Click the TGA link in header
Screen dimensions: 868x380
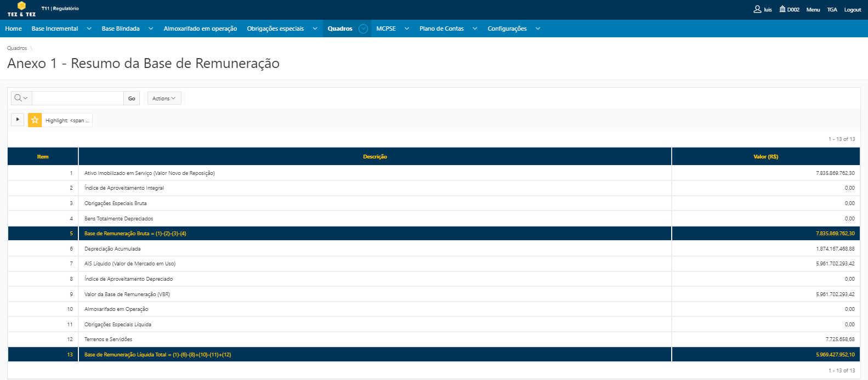point(832,10)
